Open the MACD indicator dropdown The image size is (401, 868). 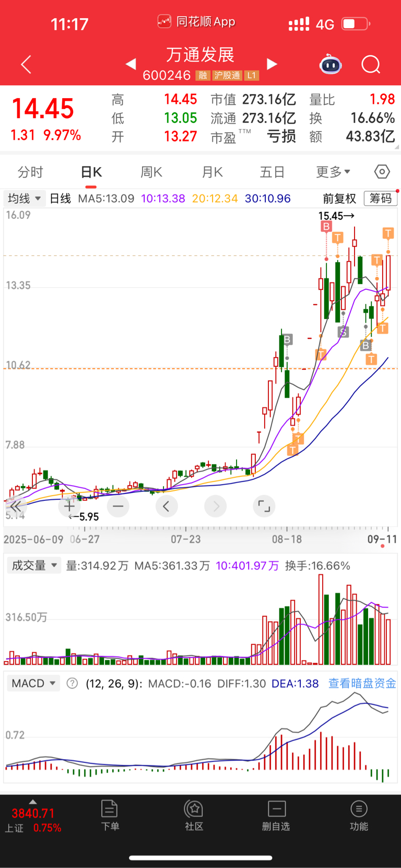pyautogui.click(x=34, y=683)
